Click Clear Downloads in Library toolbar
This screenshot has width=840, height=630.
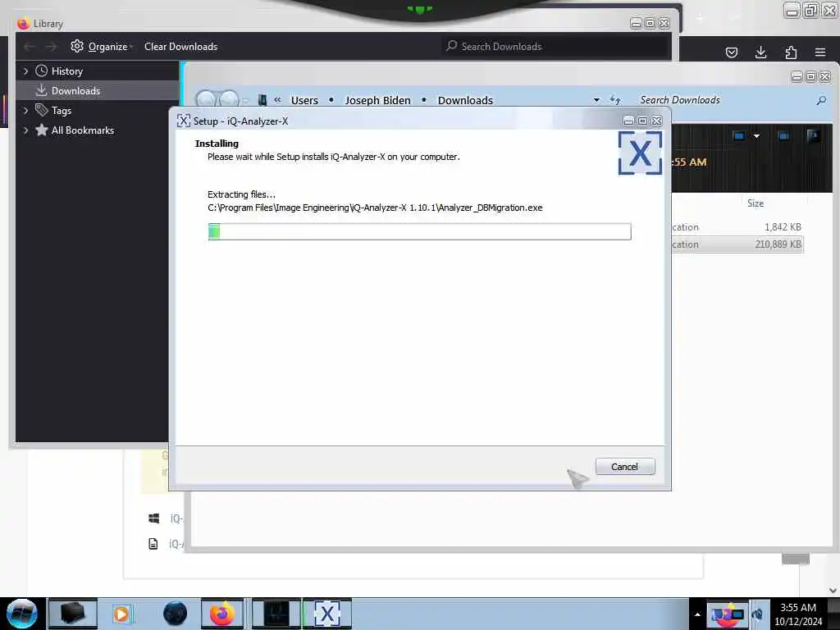click(180, 47)
